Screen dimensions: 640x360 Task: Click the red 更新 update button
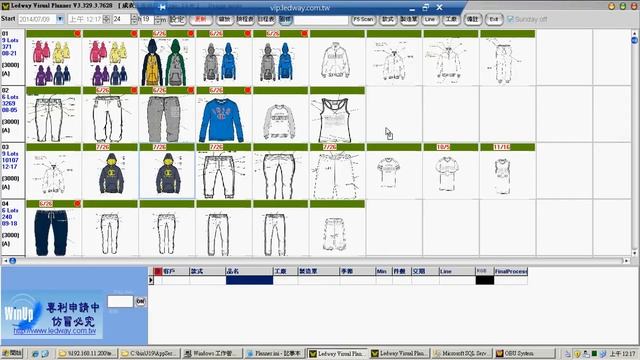click(x=200, y=19)
